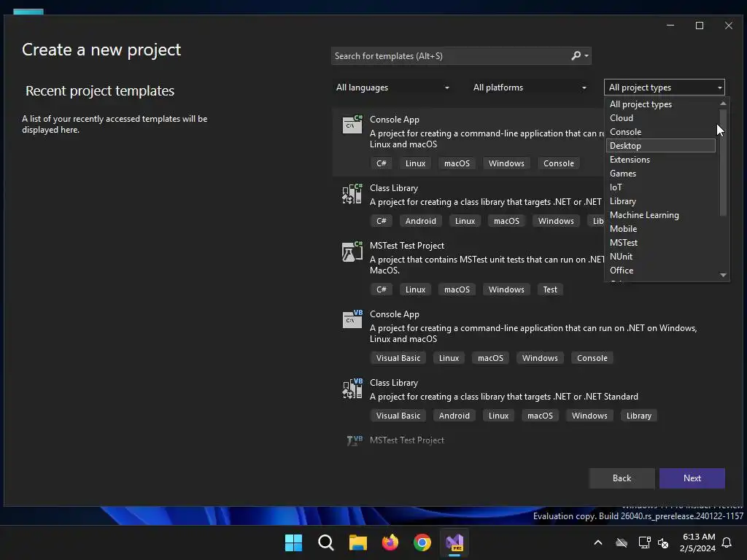Open the notification bell in the system tray
This screenshot has width=747, height=560.
pyautogui.click(x=727, y=542)
